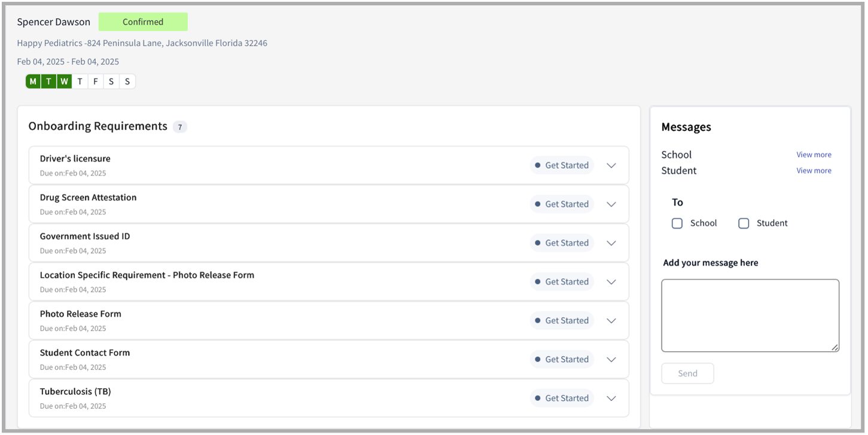The height and width of the screenshot is (435, 868).
Task: Open View more for School messages
Action: pyautogui.click(x=814, y=154)
